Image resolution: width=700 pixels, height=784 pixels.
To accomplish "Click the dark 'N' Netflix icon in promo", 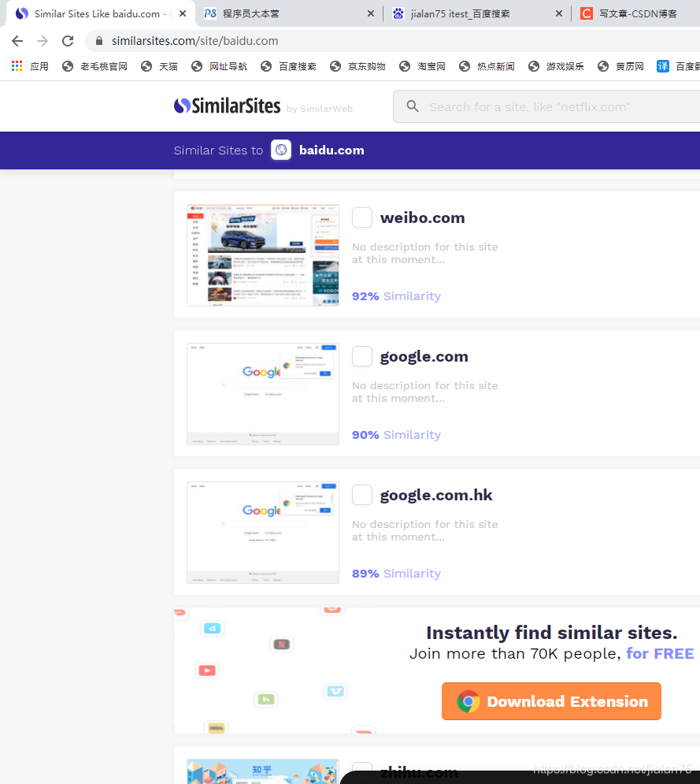I will click(281, 644).
